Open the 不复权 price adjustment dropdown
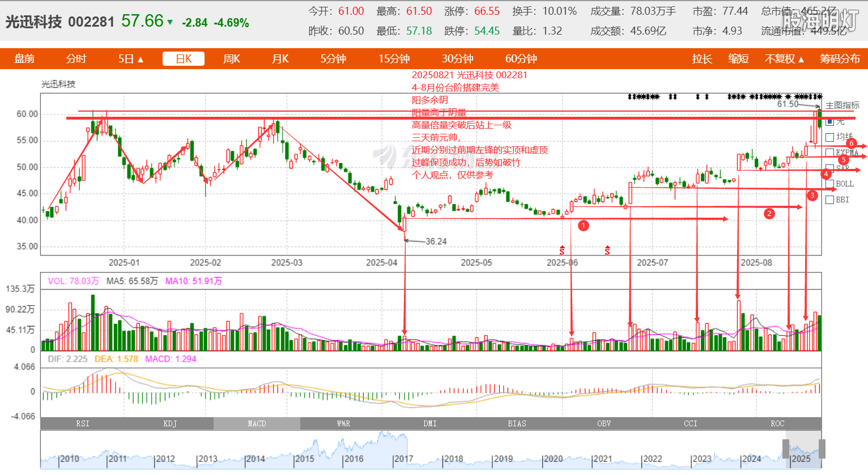Viewport: 868px width, 475px height. (784, 59)
